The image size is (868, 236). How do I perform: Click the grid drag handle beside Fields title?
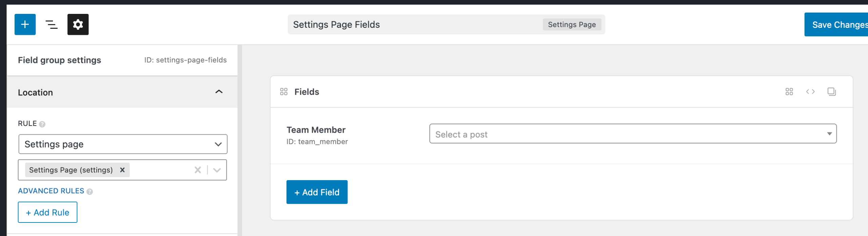point(283,92)
